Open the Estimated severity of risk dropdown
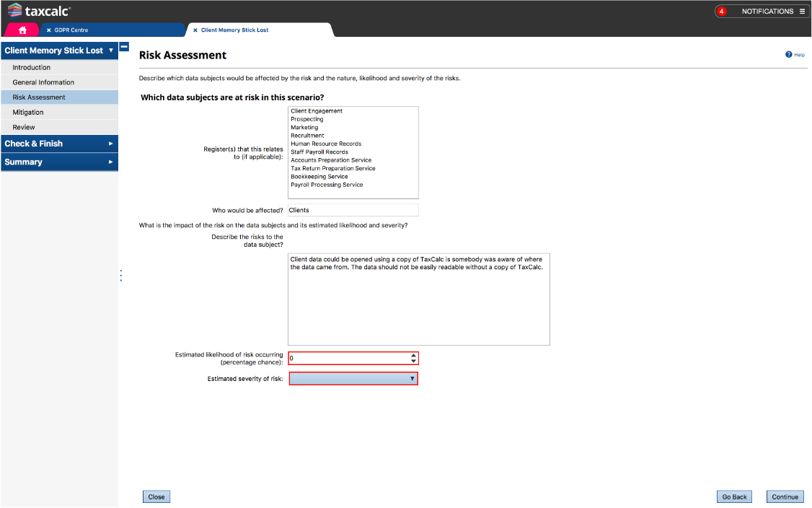 click(353, 379)
